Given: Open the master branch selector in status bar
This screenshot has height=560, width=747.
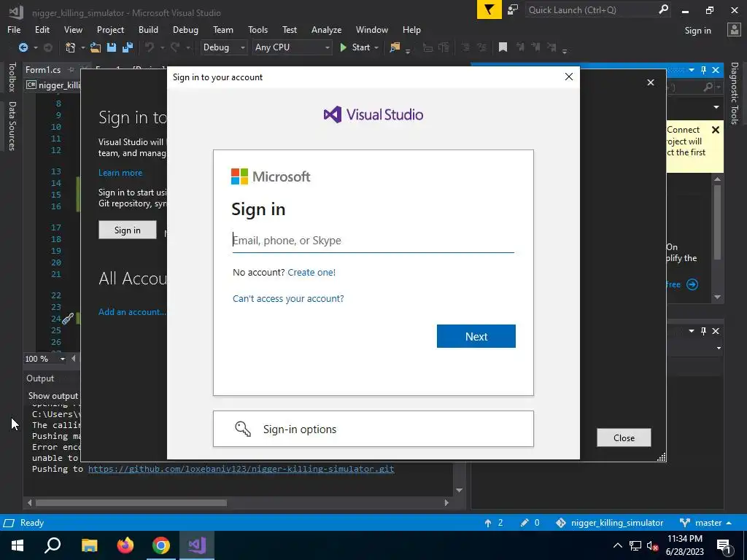Looking at the screenshot, I should (x=706, y=523).
